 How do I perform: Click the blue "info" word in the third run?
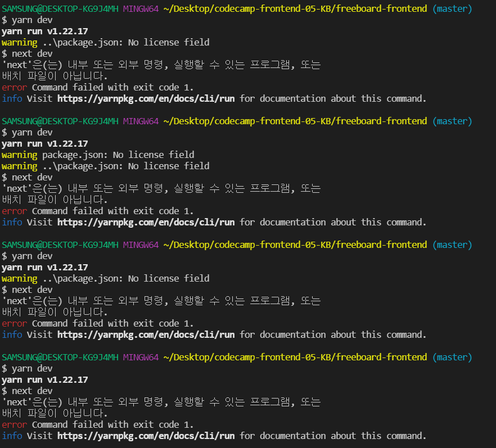[12, 335]
